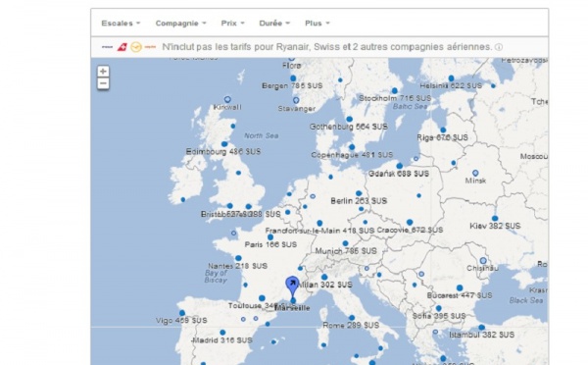Click the info icon after the airlines notice

click(x=499, y=47)
